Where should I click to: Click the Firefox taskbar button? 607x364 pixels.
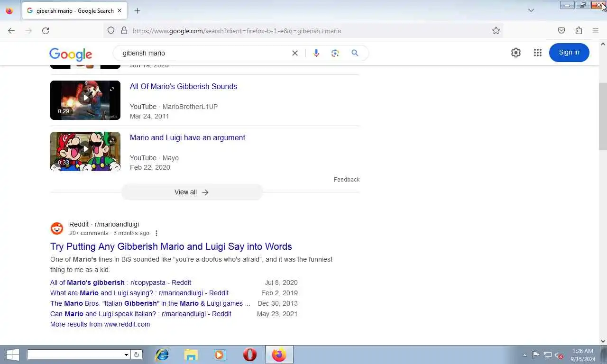pos(279,355)
